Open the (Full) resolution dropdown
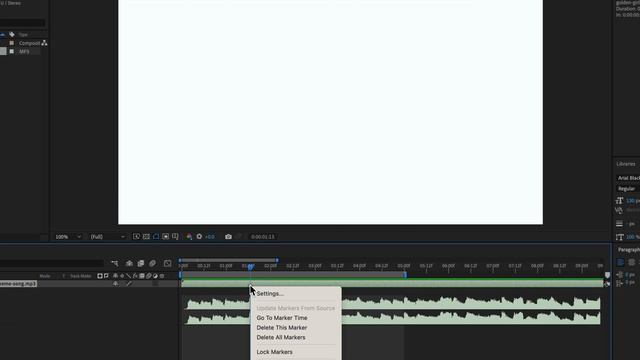 pyautogui.click(x=107, y=237)
